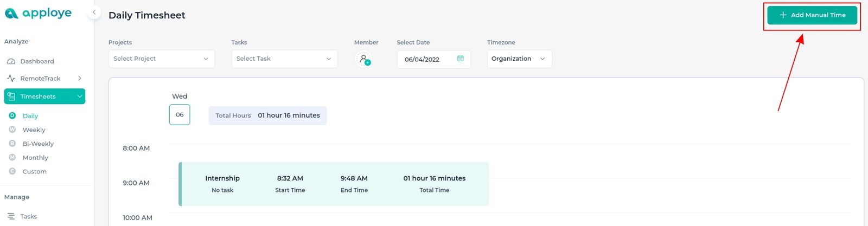Open the Organization timezone dropdown
868x226 pixels.
[519, 59]
